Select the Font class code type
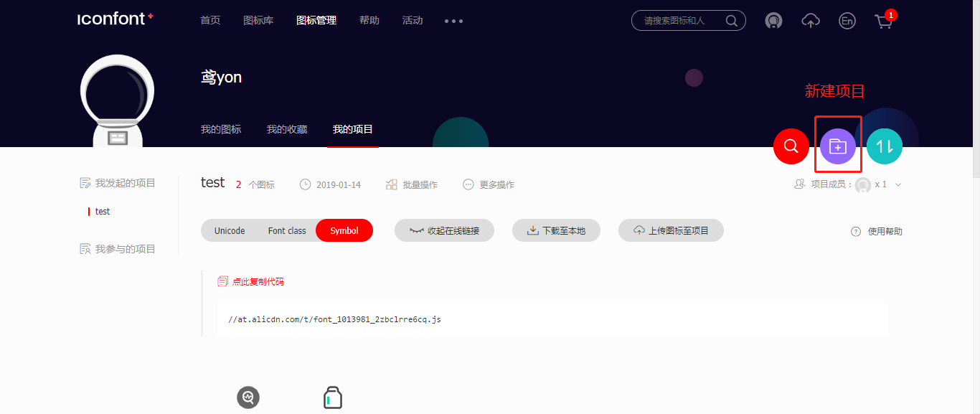The width and height of the screenshot is (980, 414). point(286,230)
